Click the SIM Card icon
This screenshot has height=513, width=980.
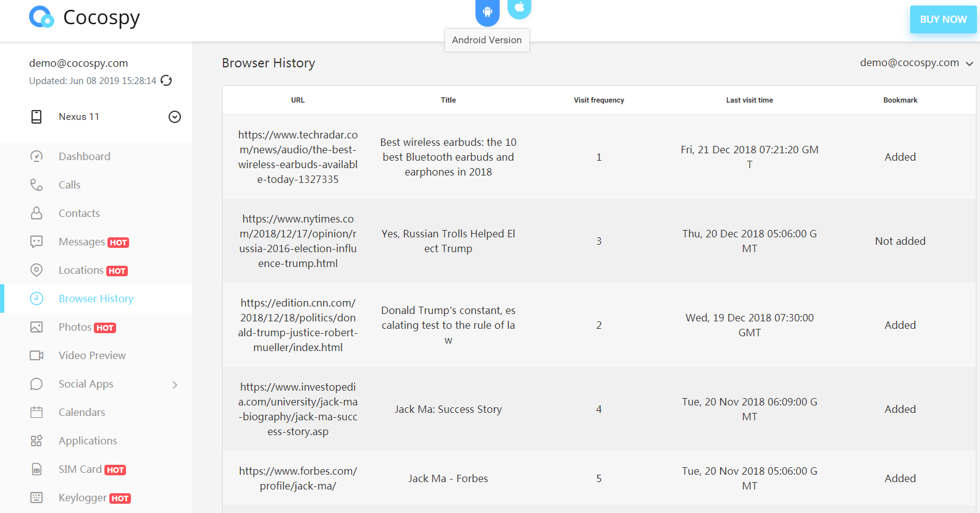(x=36, y=470)
